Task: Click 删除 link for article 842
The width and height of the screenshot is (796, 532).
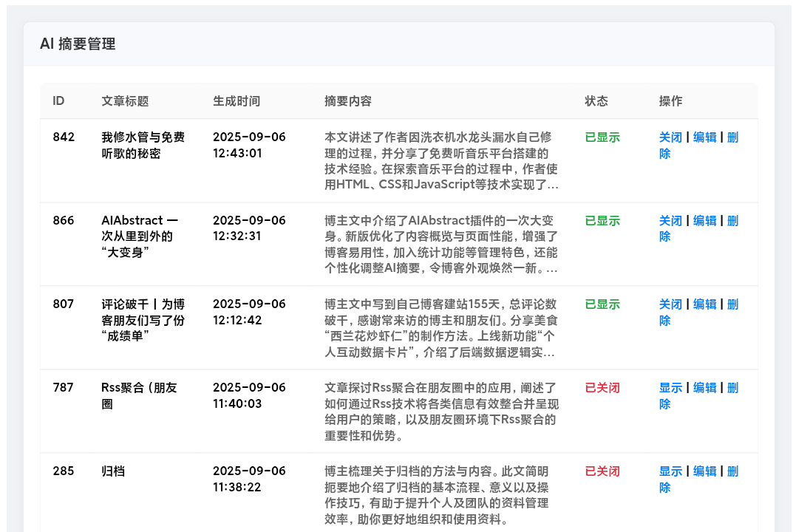Action: click(x=732, y=137)
